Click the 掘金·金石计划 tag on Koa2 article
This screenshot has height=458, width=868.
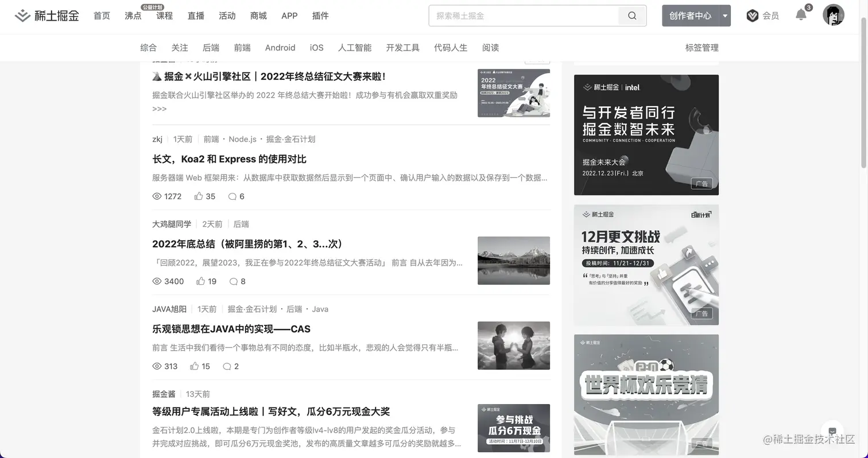290,139
